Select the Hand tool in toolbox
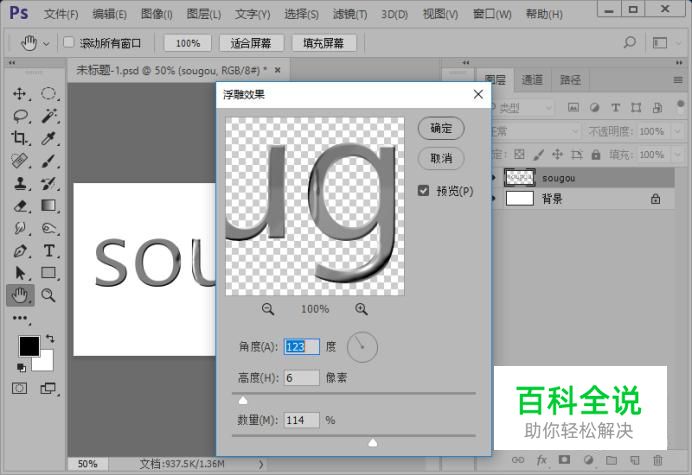 tap(20, 295)
